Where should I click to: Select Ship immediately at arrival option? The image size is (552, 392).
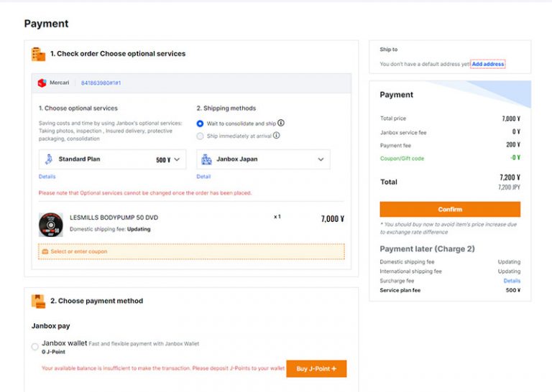point(201,136)
